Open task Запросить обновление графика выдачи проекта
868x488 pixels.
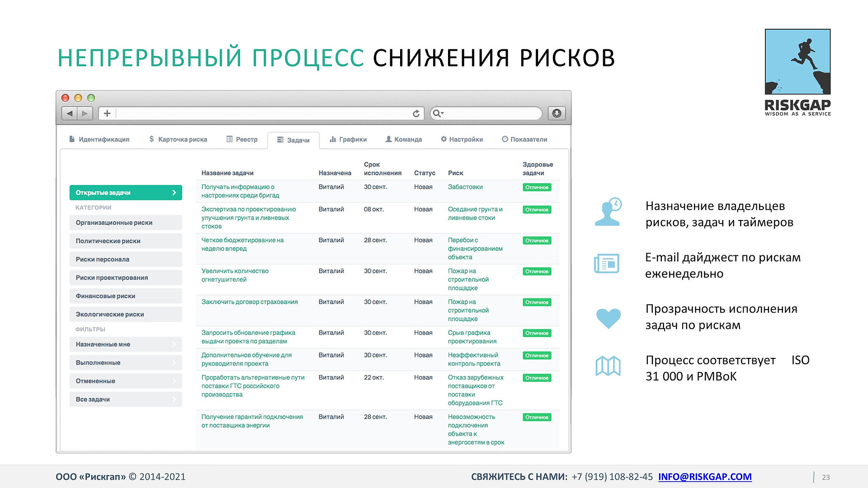[x=248, y=337]
